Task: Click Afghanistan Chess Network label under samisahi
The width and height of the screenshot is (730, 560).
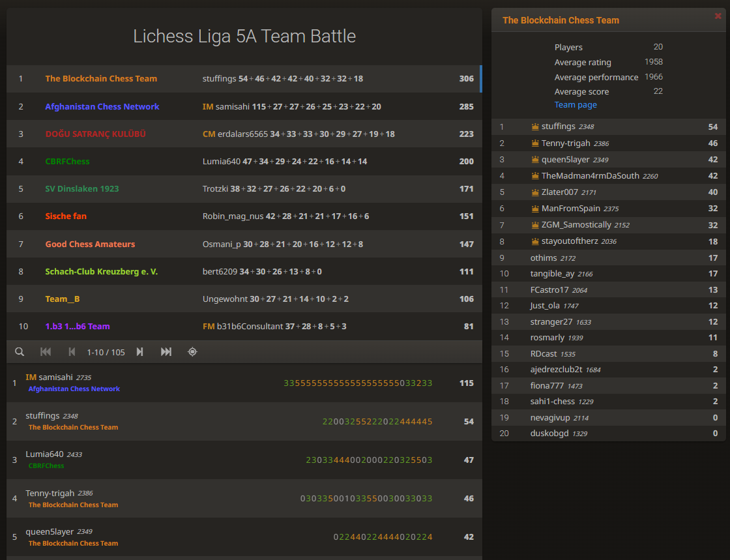Action: pyautogui.click(x=74, y=389)
